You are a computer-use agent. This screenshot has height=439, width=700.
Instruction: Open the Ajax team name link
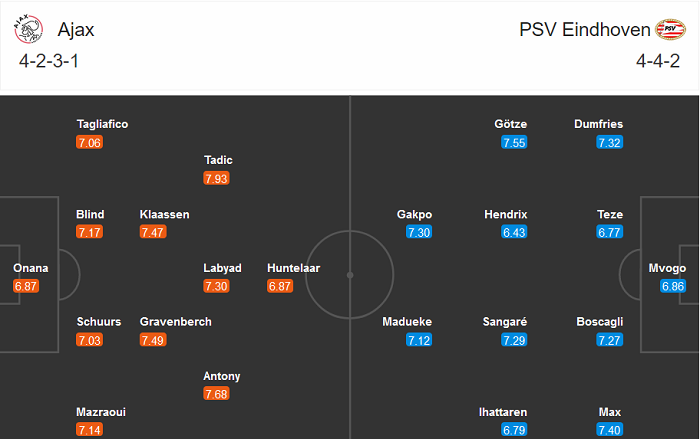77,30
